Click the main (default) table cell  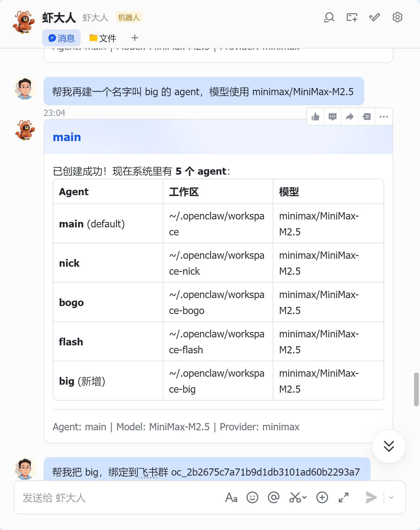108,224
